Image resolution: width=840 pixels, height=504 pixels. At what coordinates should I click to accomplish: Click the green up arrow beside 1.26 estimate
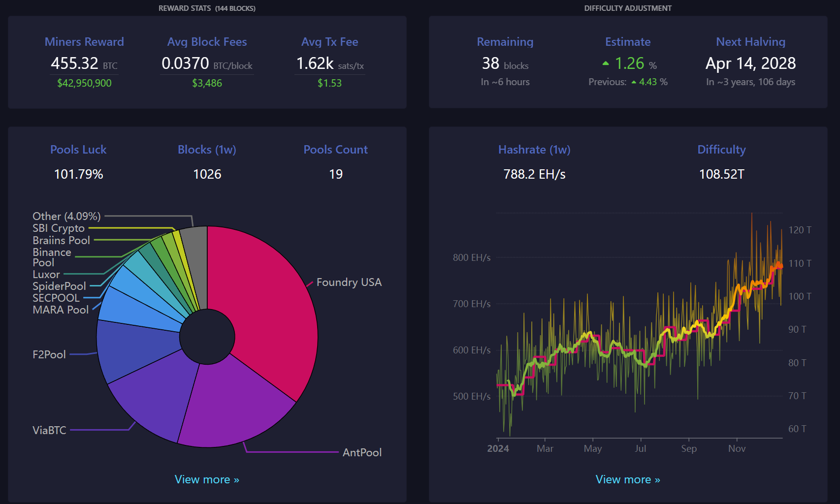606,63
